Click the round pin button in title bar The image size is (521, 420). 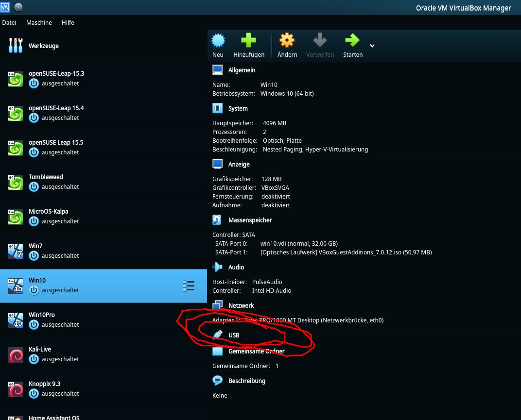click(x=18, y=7)
